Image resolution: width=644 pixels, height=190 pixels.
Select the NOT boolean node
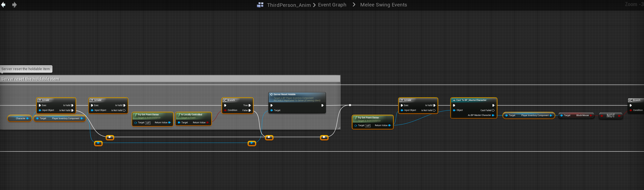click(x=610, y=116)
